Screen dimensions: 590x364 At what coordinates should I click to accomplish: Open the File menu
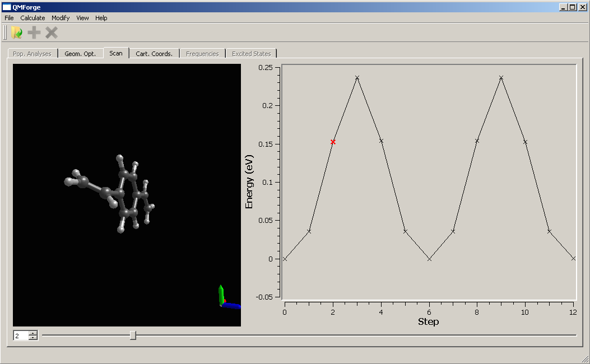pos(9,18)
